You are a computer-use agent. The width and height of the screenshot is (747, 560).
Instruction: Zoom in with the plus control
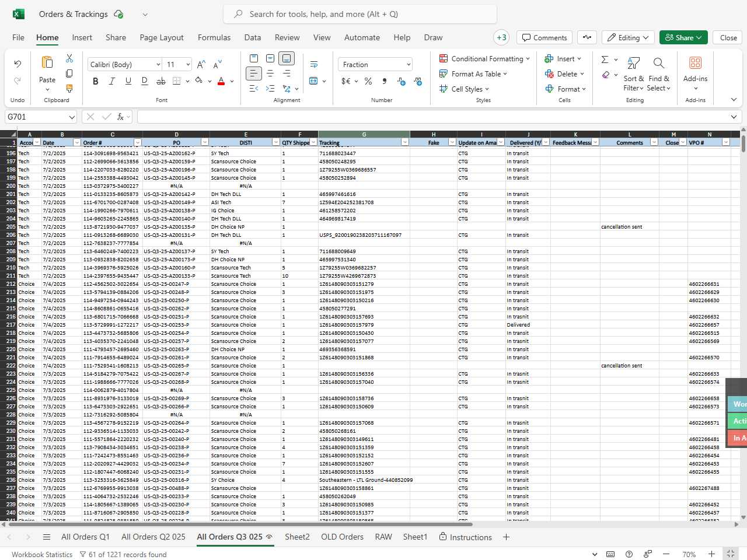coord(711,554)
